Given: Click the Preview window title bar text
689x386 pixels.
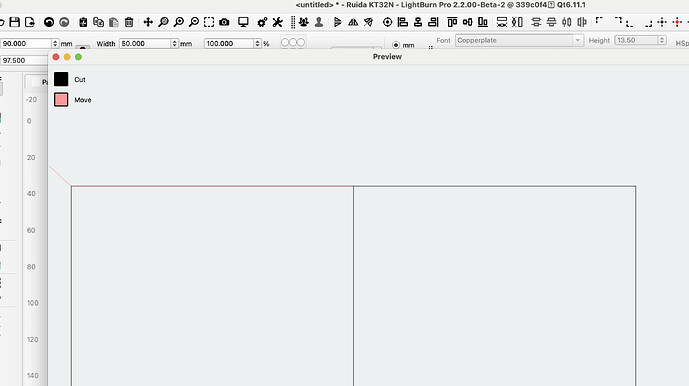Looking at the screenshot, I should click(x=387, y=56).
